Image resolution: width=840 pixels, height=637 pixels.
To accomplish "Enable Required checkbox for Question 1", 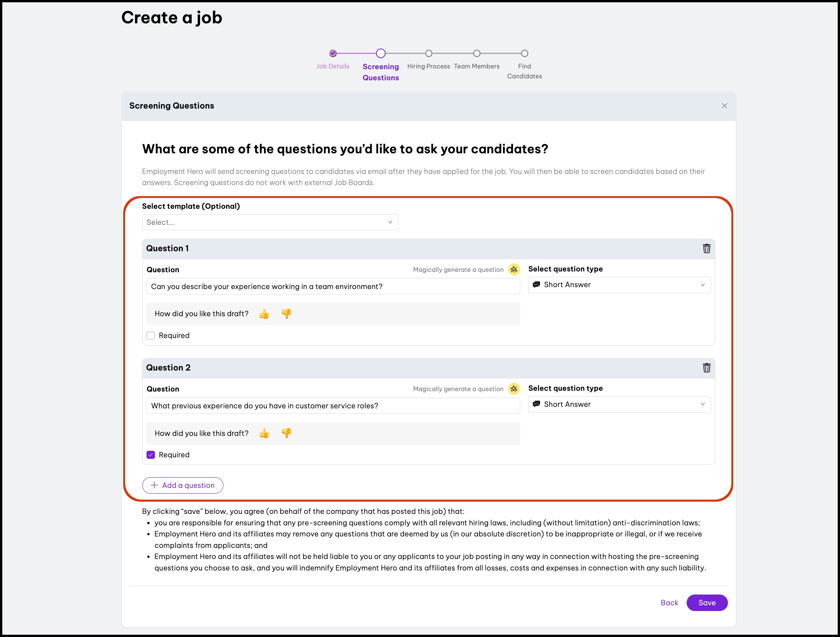I will tap(151, 336).
